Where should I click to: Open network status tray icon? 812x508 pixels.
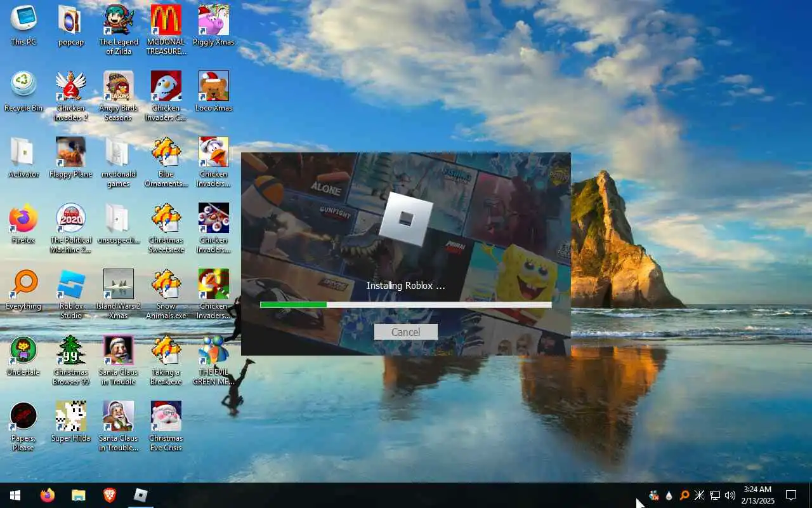(714, 495)
